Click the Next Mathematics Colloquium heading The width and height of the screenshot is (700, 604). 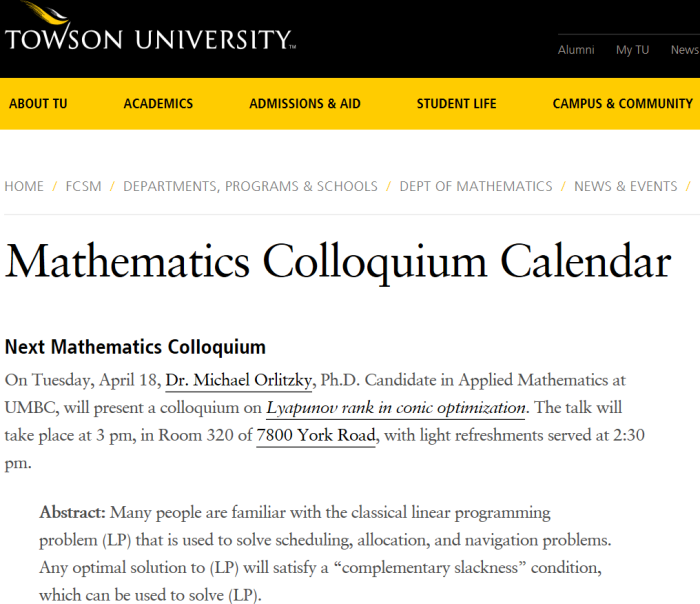[x=135, y=347]
